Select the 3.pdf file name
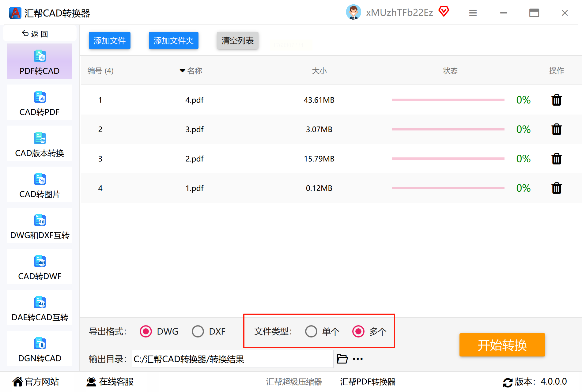 tap(195, 130)
